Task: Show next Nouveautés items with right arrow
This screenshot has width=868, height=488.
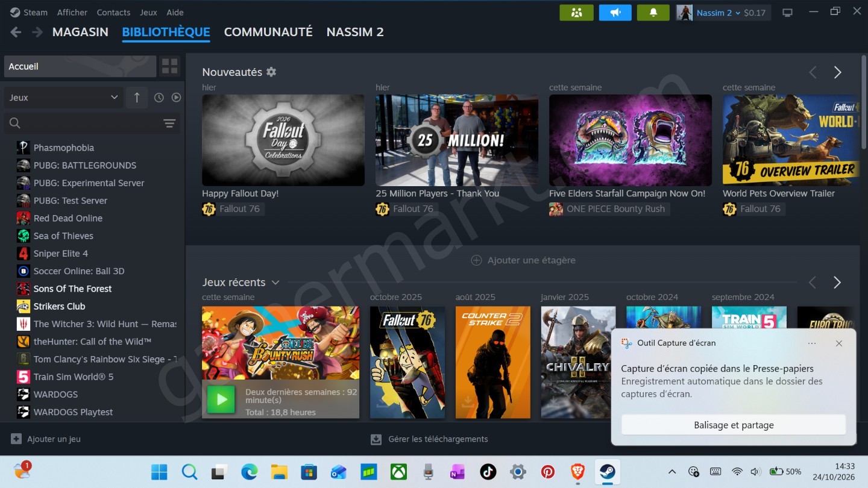Action: click(837, 72)
